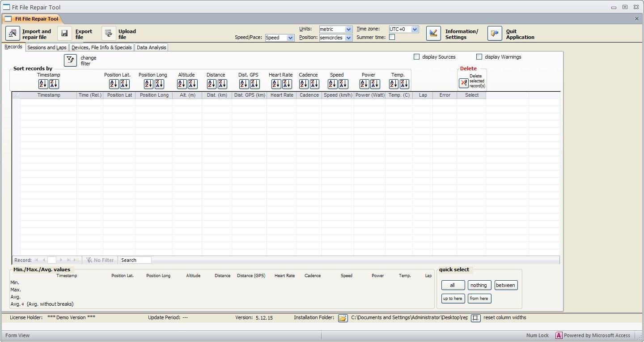
Task: Click the Import and repair file icon
Action: 13,34
